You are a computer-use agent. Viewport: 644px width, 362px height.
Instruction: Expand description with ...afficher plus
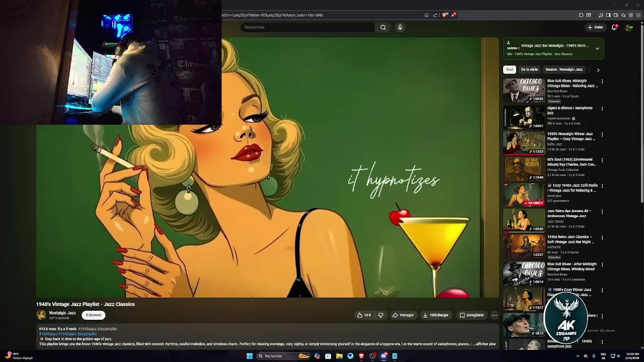click(x=486, y=344)
